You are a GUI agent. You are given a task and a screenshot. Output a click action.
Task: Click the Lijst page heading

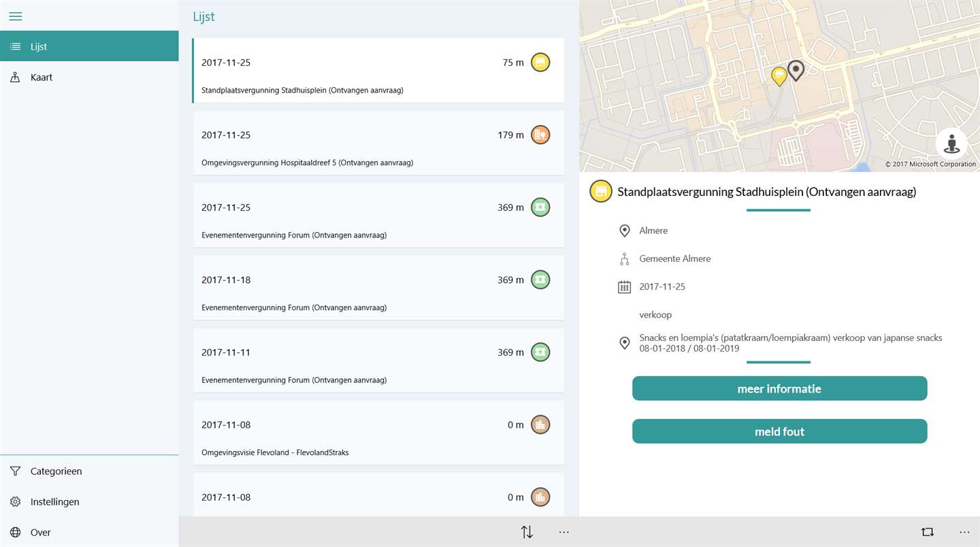point(203,16)
